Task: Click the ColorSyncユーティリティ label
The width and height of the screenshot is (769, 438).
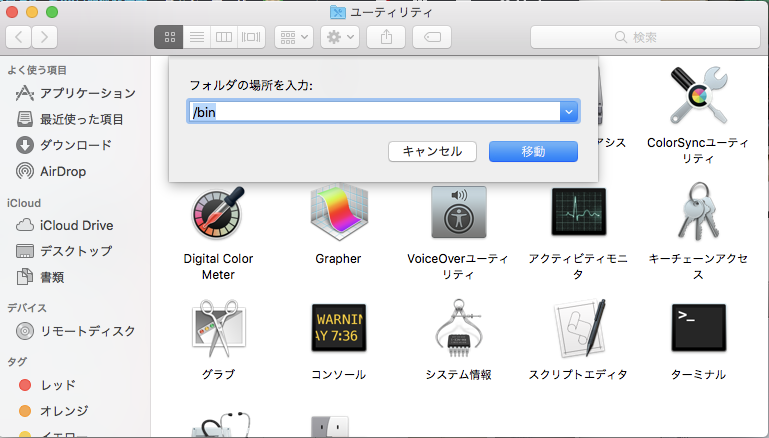Action: (698, 151)
